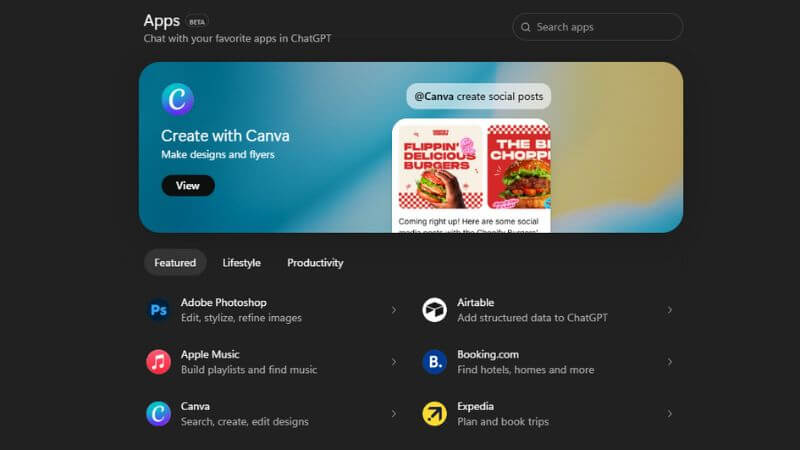
Task: Open Booking.com via its chevron arrow
Action: [670, 362]
